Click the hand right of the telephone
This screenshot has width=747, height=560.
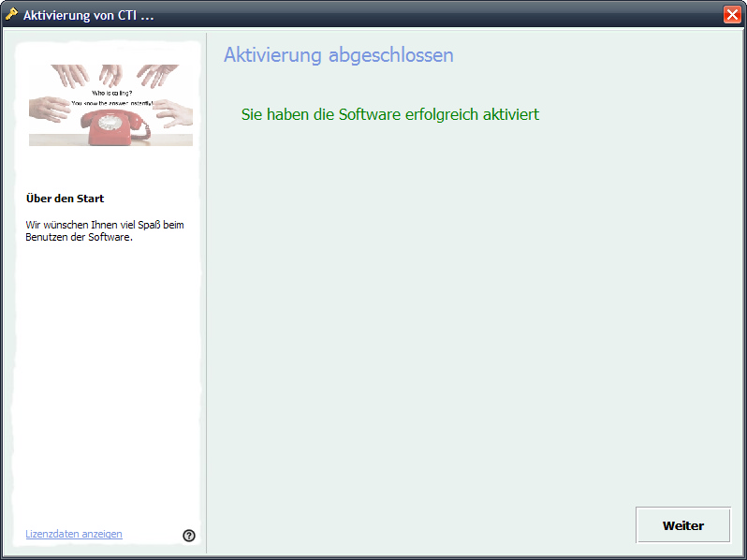coord(173,114)
